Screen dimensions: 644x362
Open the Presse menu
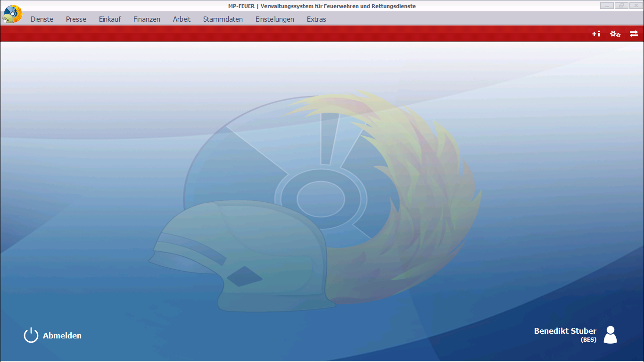click(x=76, y=19)
